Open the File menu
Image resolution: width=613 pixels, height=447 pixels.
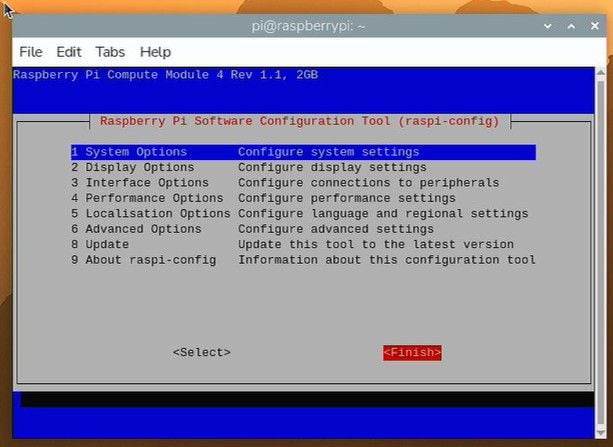(x=31, y=52)
